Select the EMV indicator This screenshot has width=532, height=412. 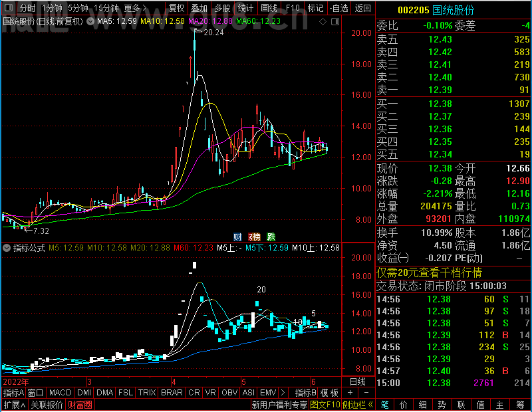(x=268, y=393)
